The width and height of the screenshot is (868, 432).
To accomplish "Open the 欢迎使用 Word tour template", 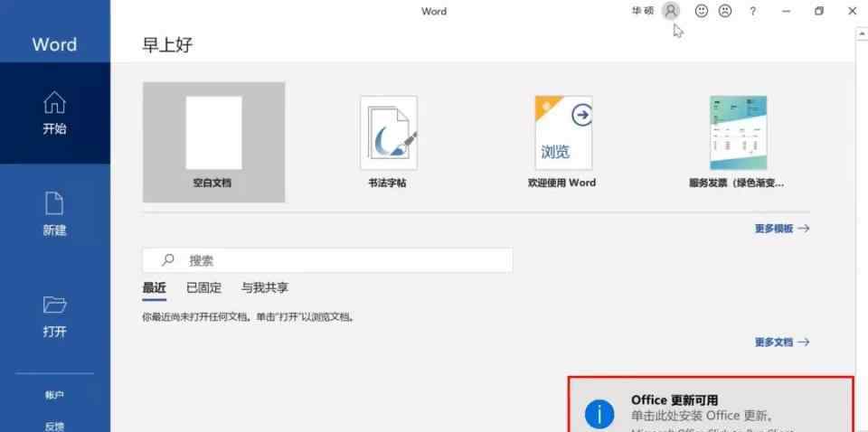I will click(x=563, y=142).
